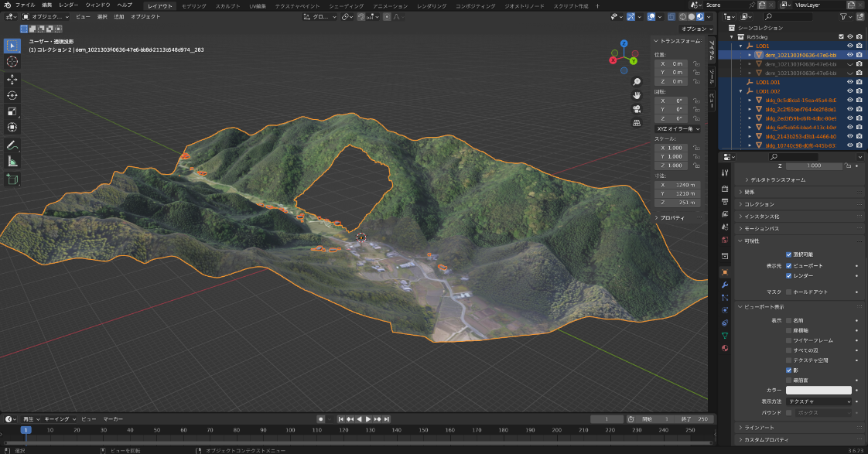Image resolution: width=868 pixels, height=454 pixels.
Task: Click the camera view icon in viewport
Action: tap(637, 108)
